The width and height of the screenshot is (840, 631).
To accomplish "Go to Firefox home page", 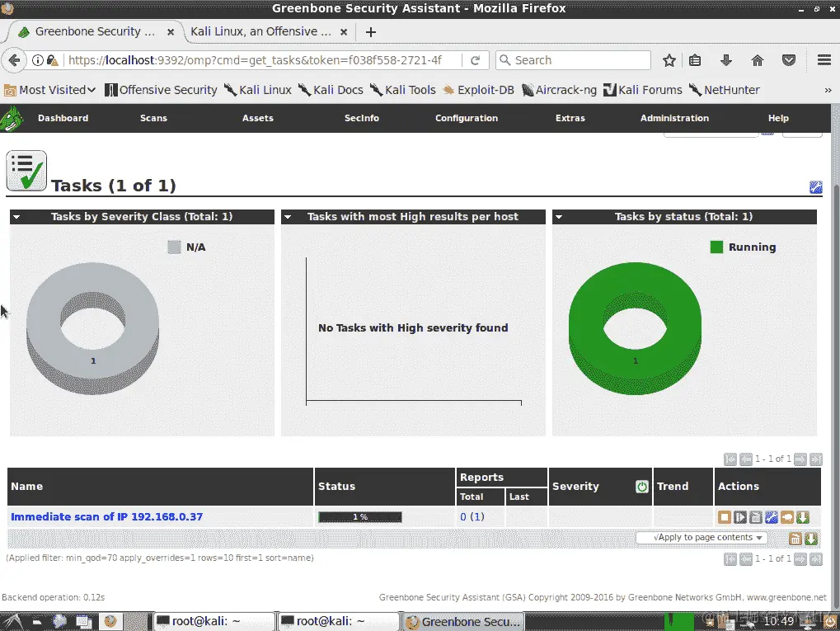I will [757, 60].
